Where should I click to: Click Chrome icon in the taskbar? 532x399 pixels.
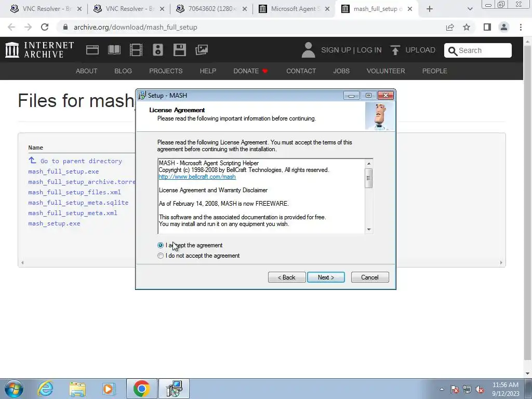pos(141,389)
